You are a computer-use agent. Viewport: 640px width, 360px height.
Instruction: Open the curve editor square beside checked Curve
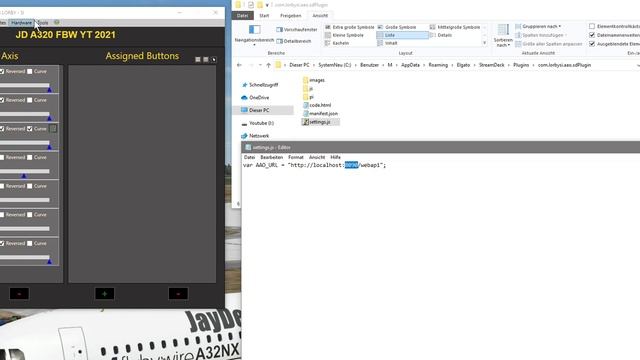click(x=53, y=129)
